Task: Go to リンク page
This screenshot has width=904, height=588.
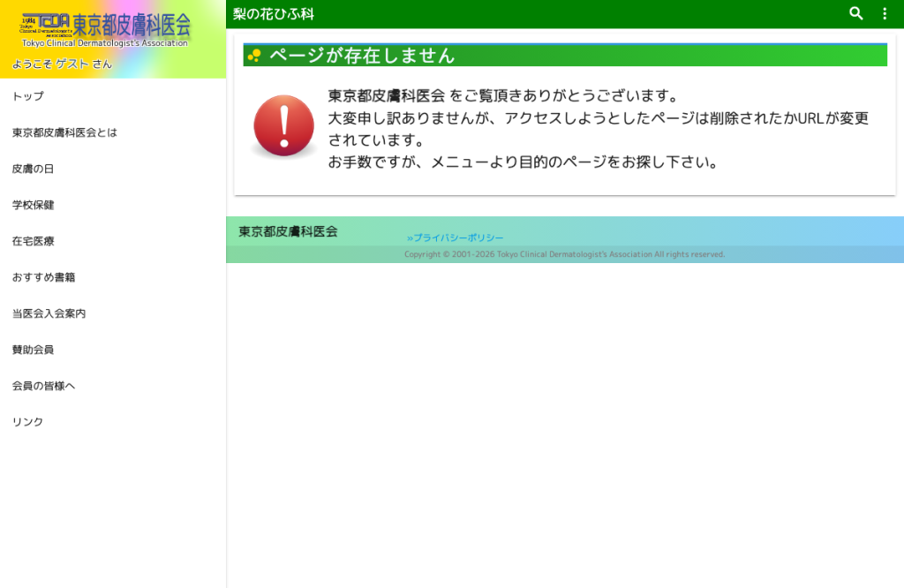Action: coord(113,422)
